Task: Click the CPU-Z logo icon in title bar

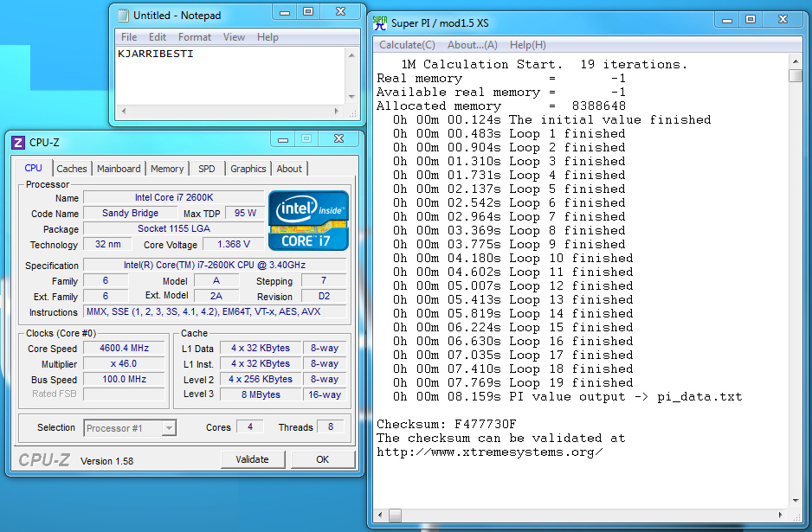Action: 18,143
